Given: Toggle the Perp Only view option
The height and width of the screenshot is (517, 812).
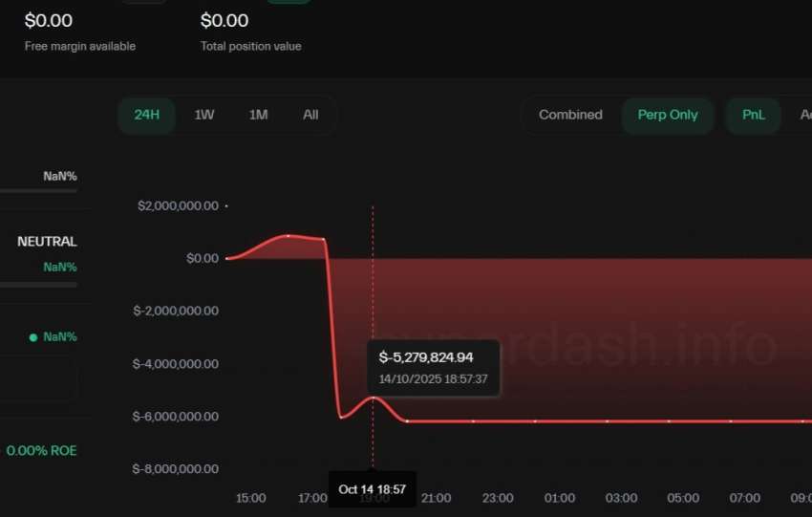Looking at the screenshot, I should [668, 115].
